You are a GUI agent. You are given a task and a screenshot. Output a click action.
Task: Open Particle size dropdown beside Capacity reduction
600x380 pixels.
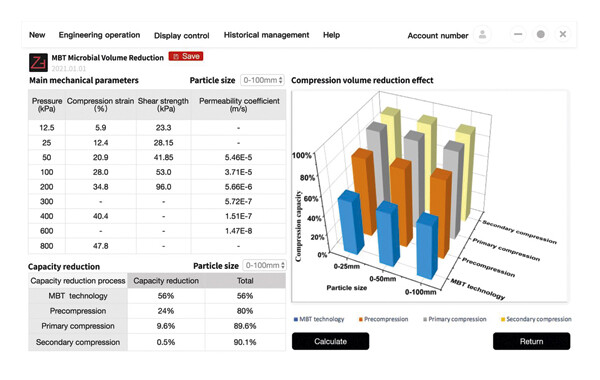point(264,265)
